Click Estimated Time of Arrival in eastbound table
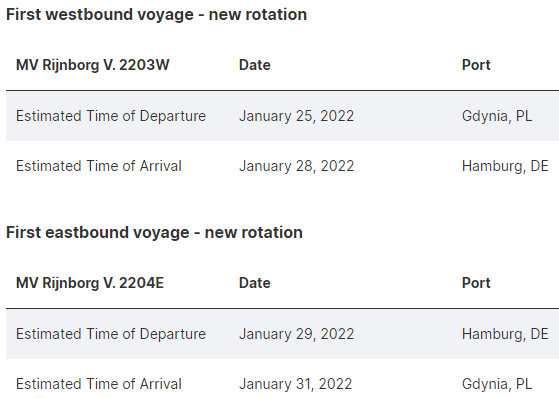The image size is (559, 398). pos(99,384)
